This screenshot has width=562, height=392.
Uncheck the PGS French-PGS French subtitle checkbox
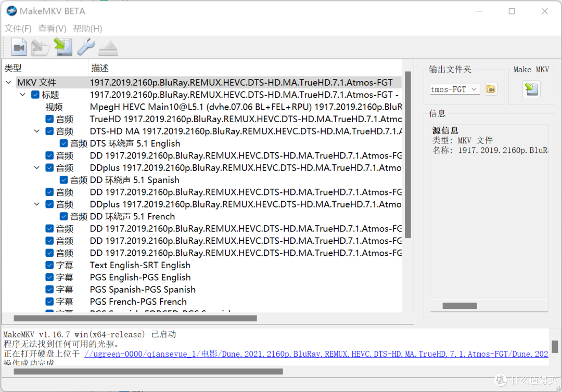(50, 302)
